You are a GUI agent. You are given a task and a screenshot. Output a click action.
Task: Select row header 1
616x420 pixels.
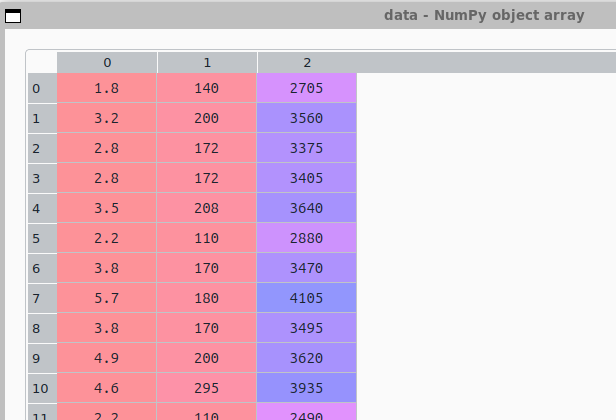pyautogui.click(x=42, y=118)
